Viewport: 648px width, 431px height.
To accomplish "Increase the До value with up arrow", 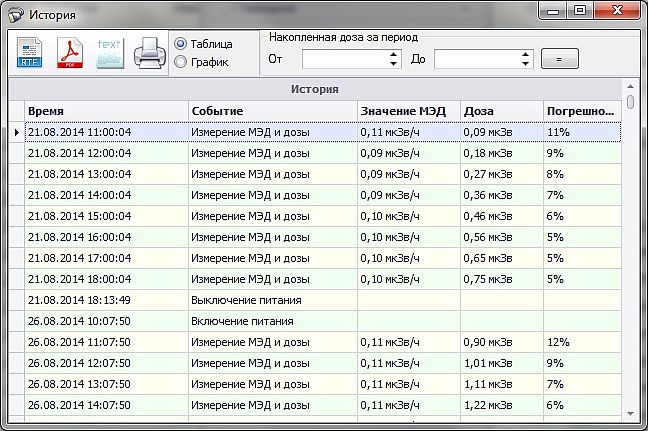I will pos(525,54).
